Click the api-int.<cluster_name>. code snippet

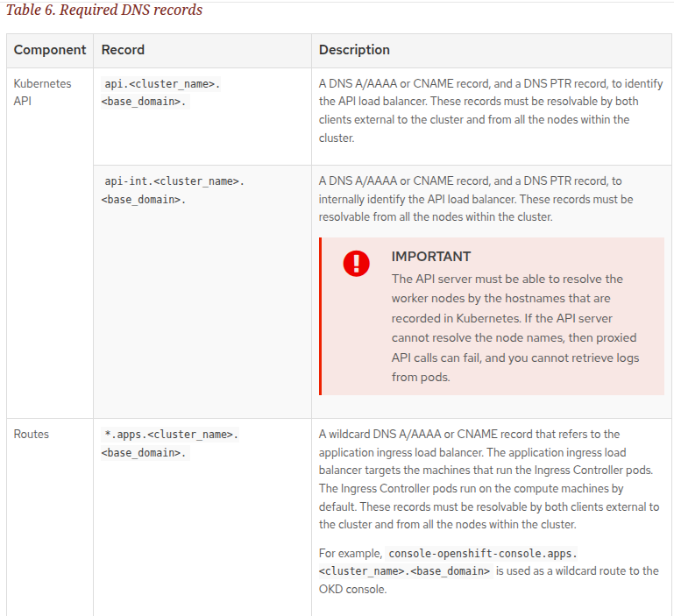[174, 181]
